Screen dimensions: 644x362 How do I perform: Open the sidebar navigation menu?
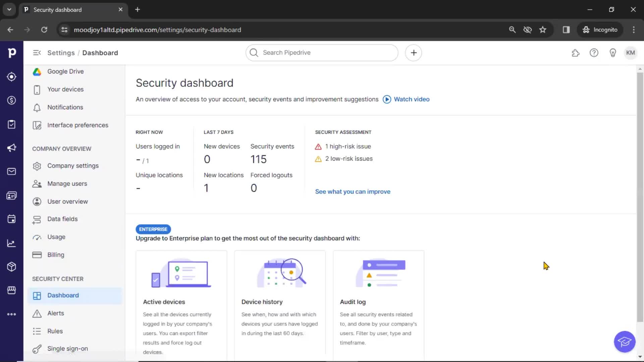(x=37, y=53)
